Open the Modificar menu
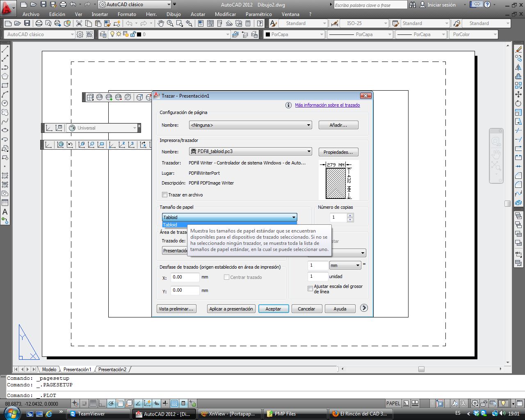Screen dimensions: 525x420 pos(225,14)
